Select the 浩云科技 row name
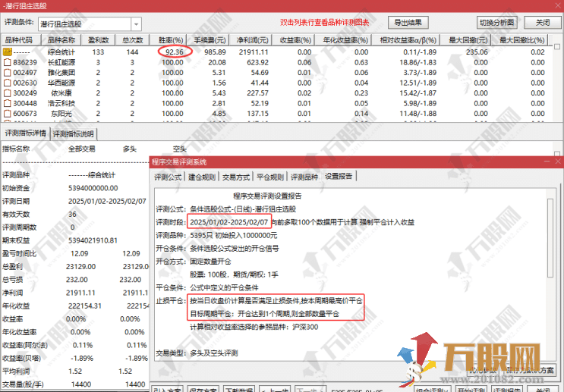Screen dimensions: 564x392 [61, 103]
